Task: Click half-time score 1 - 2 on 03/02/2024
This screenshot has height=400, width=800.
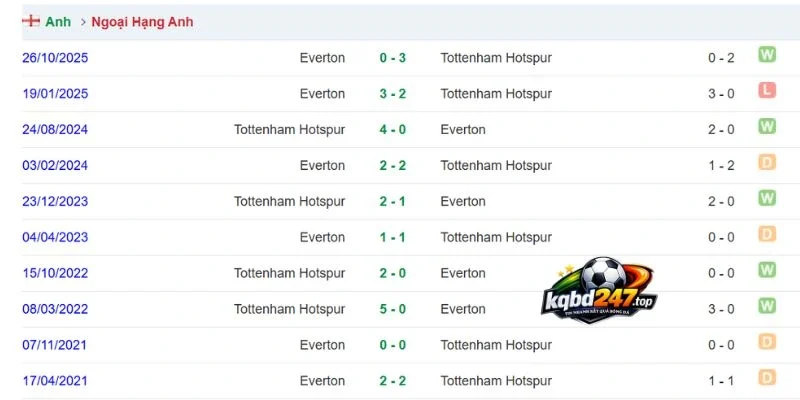Action: (721, 165)
